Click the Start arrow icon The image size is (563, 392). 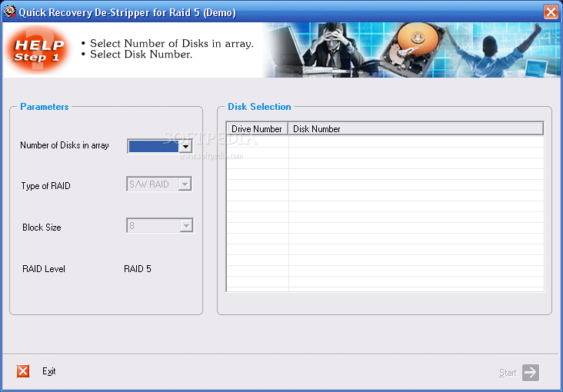coord(531,372)
